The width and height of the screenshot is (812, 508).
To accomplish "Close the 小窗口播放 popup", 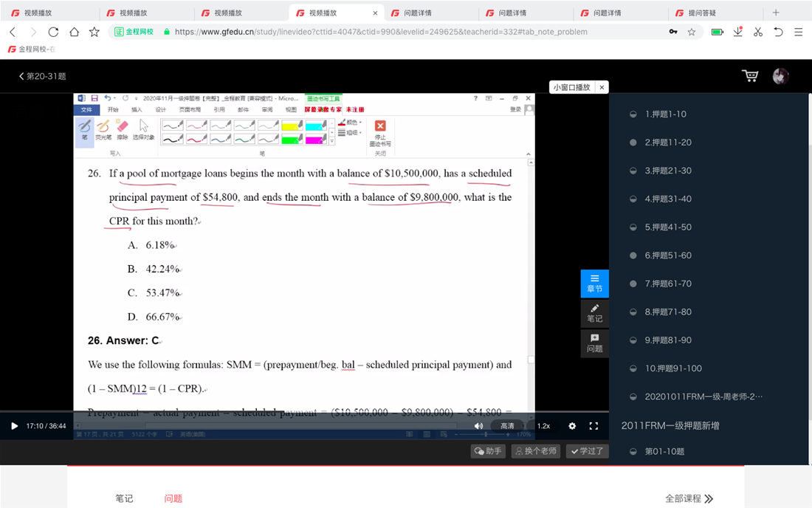I will (x=602, y=87).
